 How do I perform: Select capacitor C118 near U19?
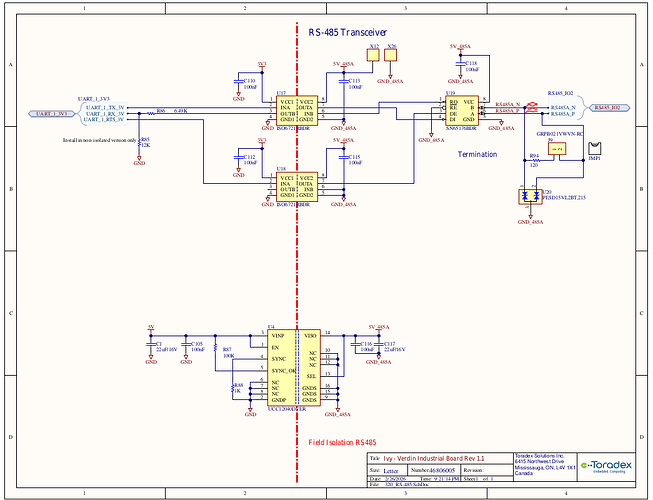tap(460, 64)
